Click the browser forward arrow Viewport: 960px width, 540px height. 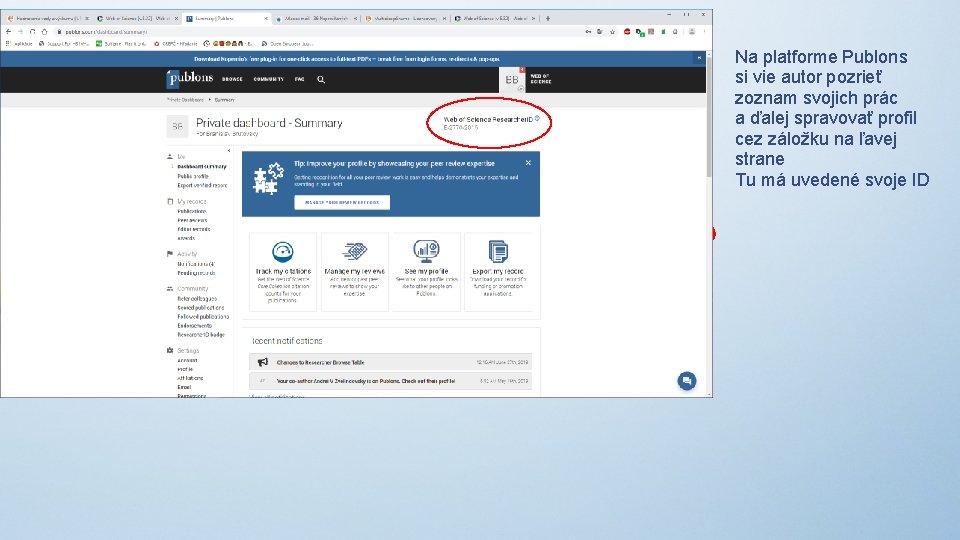(x=20, y=32)
